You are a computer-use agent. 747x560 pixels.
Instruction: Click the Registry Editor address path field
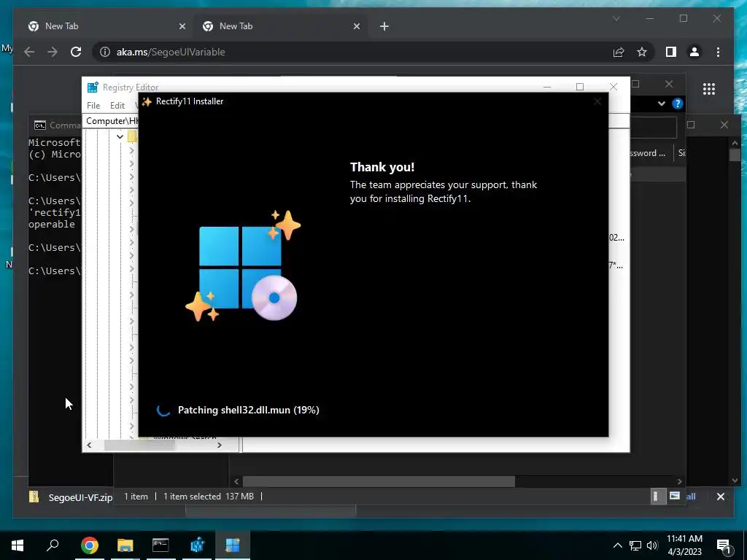point(111,121)
